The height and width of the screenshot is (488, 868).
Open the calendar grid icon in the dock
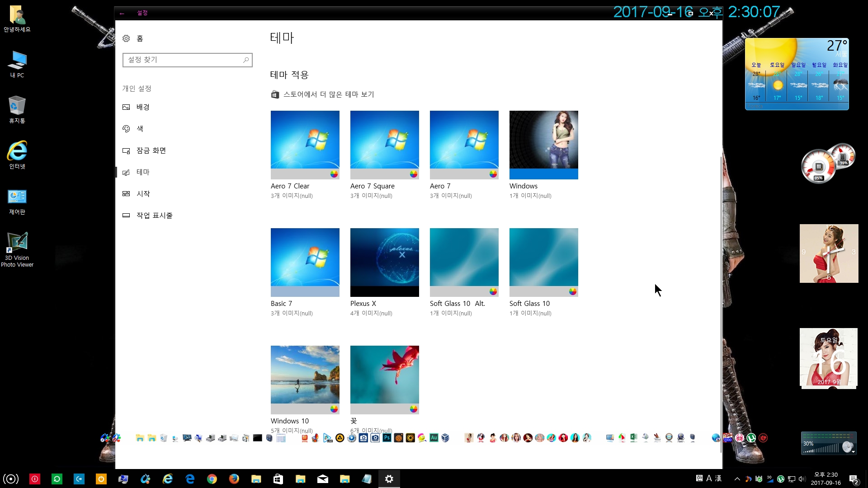pos(281,438)
